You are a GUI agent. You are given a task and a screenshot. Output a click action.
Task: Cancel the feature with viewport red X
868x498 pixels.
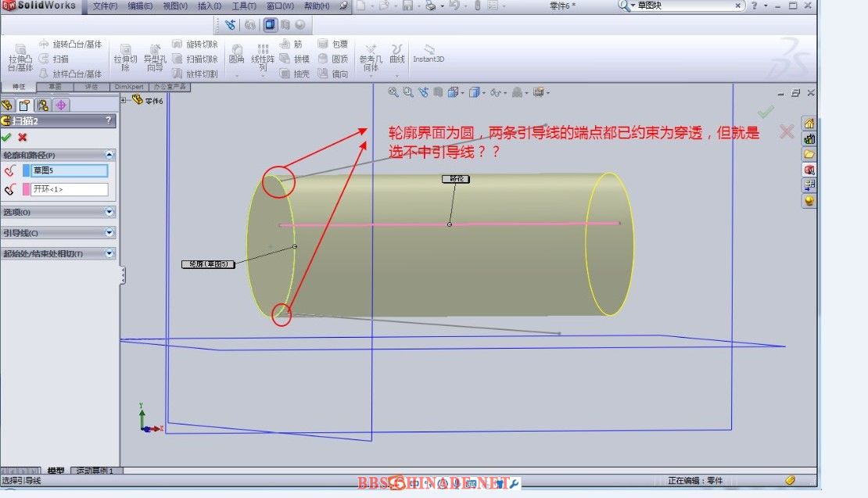point(787,131)
